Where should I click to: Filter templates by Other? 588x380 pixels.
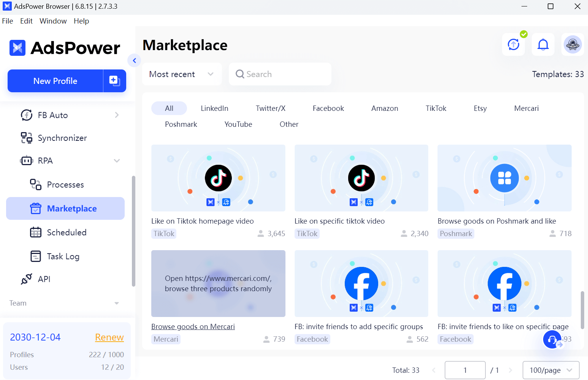289,124
